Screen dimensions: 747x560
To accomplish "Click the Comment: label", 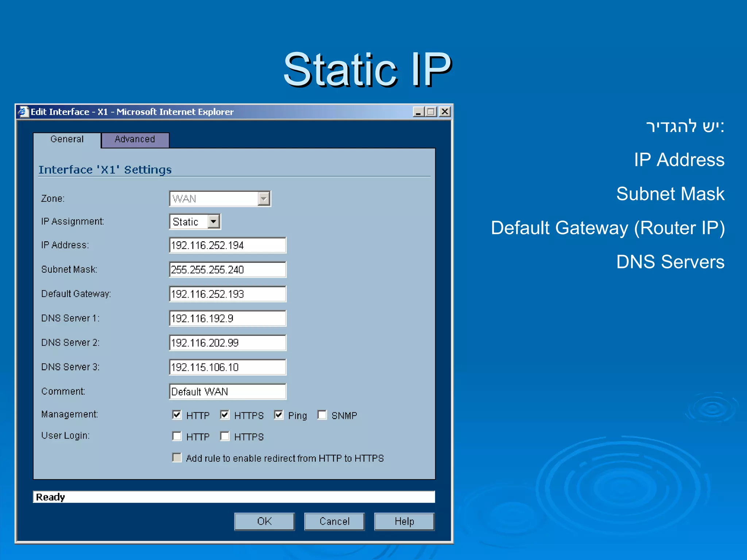I will 63,392.
